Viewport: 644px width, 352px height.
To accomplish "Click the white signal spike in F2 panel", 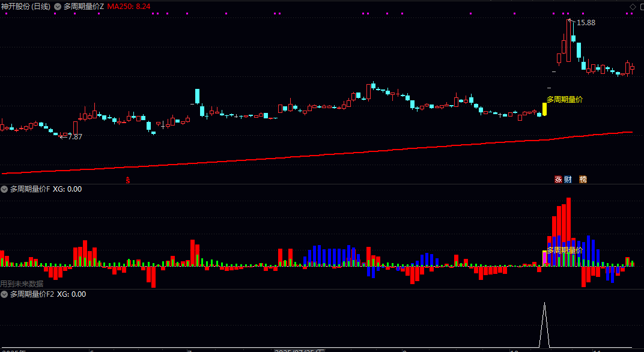I will click(545, 324).
